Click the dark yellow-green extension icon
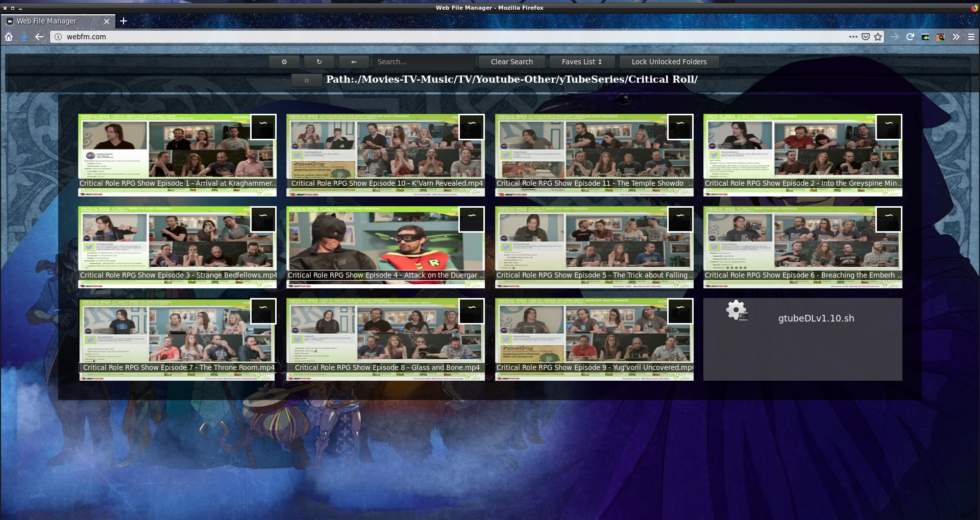The height and width of the screenshot is (520, 980). tap(925, 37)
